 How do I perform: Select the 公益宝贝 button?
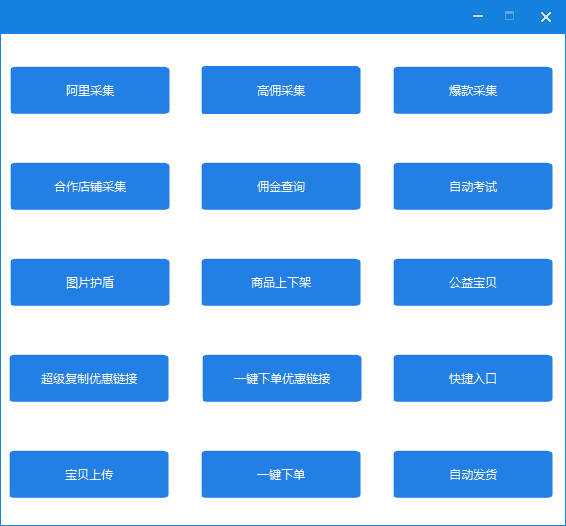pos(473,282)
